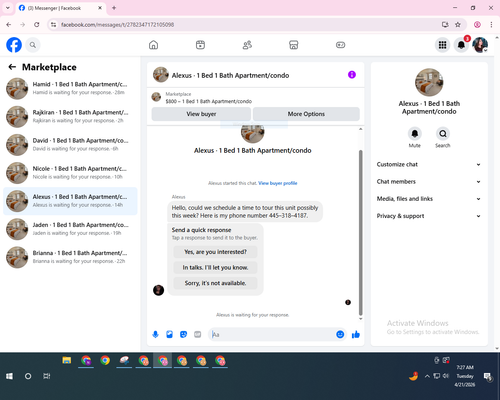
Task: Open David's apartment conversation
Action: pyautogui.click(x=70, y=145)
